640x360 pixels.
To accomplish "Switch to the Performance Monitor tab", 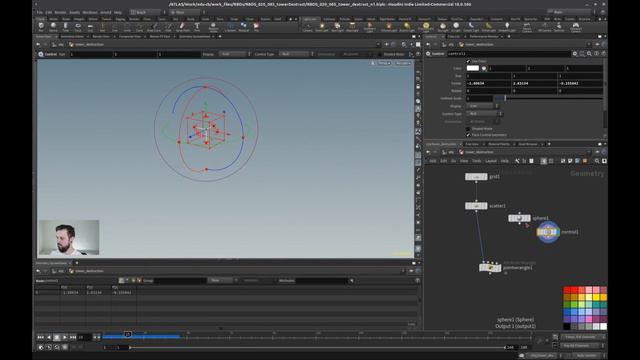I will (x=484, y=36).
